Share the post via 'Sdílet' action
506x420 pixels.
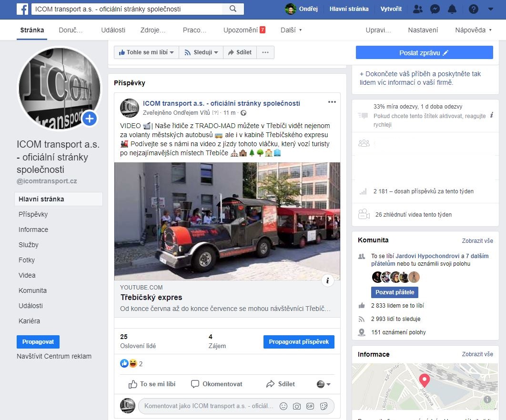pyautogui.click(x=281, y=384)
